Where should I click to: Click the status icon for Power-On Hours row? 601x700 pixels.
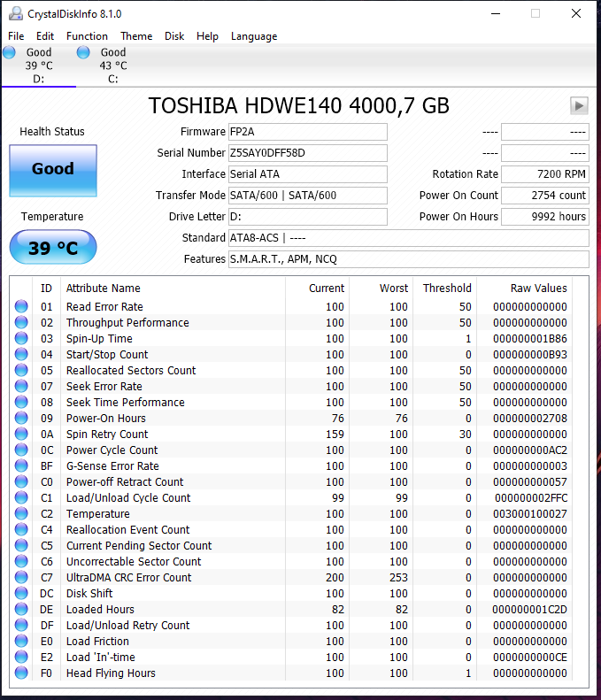21,418
